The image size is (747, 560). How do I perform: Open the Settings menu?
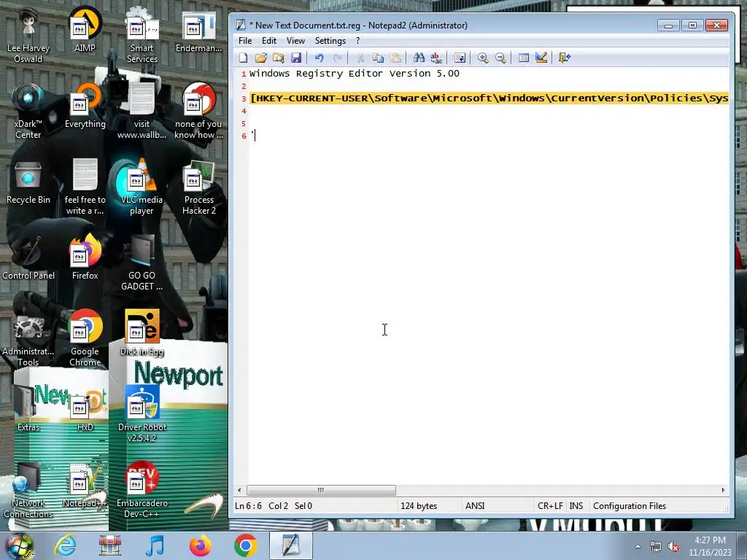330,41
